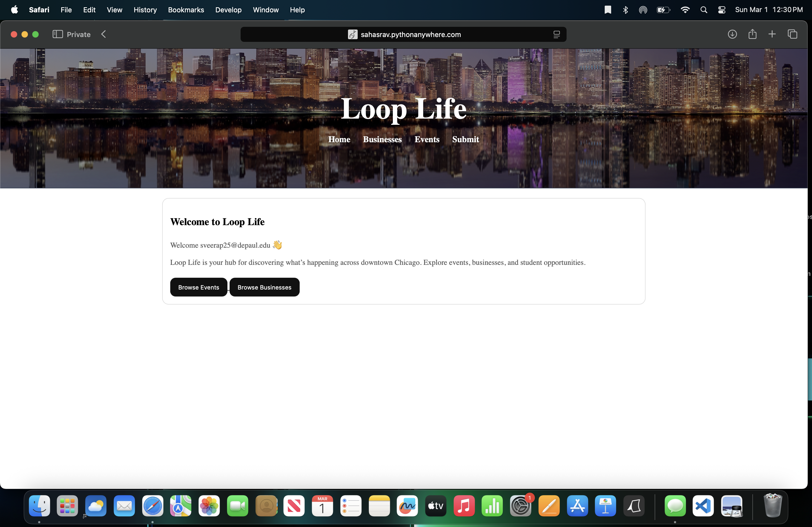This screenshot has width=812, height=527.
Task: Open the Submit navigation link
Action: click(x=465, y=139)
